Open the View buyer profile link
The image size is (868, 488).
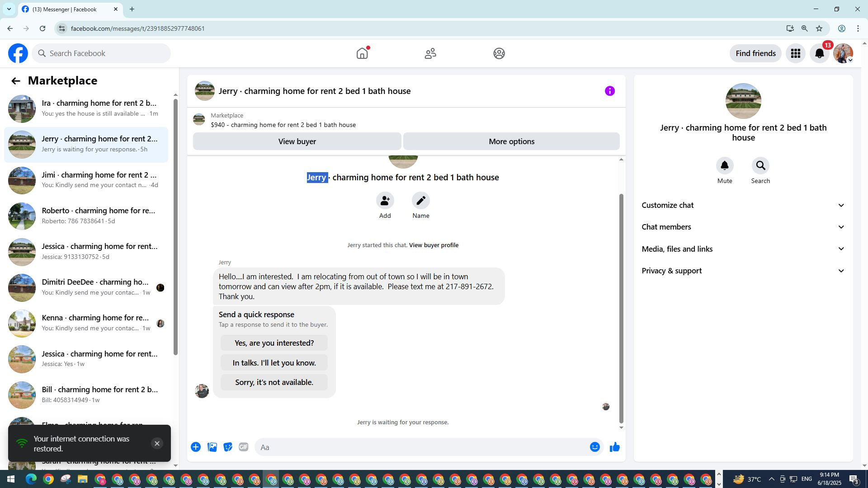(434, 245)
